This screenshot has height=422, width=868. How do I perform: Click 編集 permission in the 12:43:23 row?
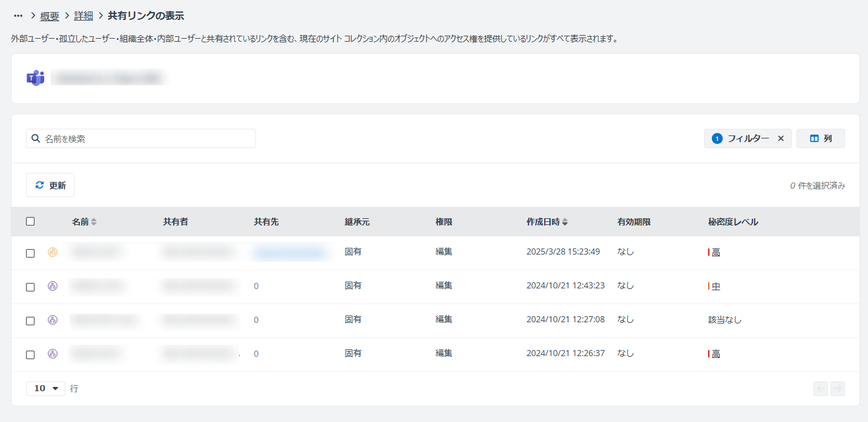444,285
